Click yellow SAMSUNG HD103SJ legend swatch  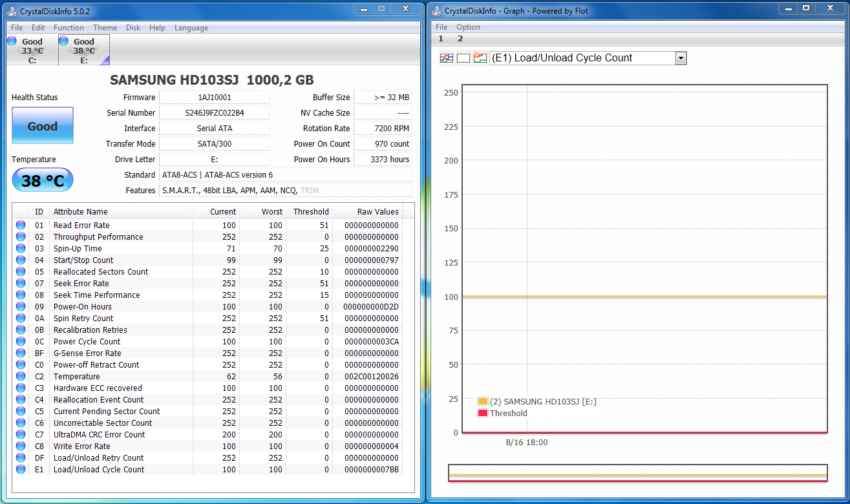[482, 401]
